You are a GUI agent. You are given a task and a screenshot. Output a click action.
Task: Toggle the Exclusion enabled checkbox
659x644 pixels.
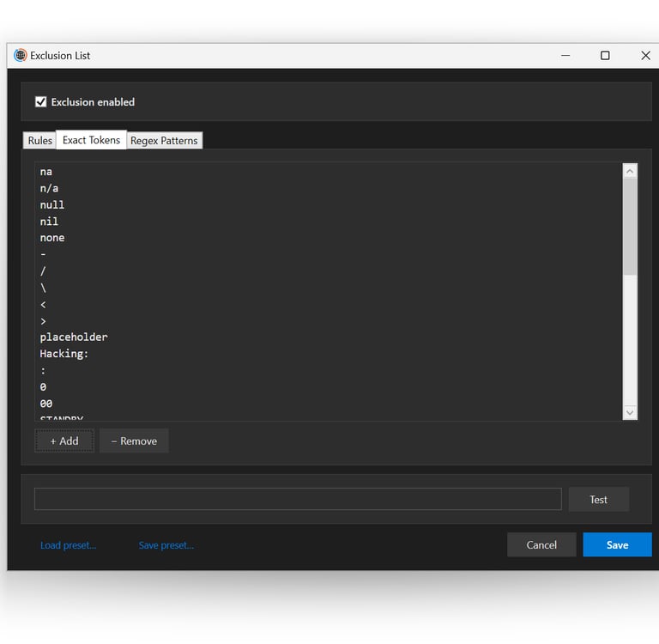[x=41, y=102]
